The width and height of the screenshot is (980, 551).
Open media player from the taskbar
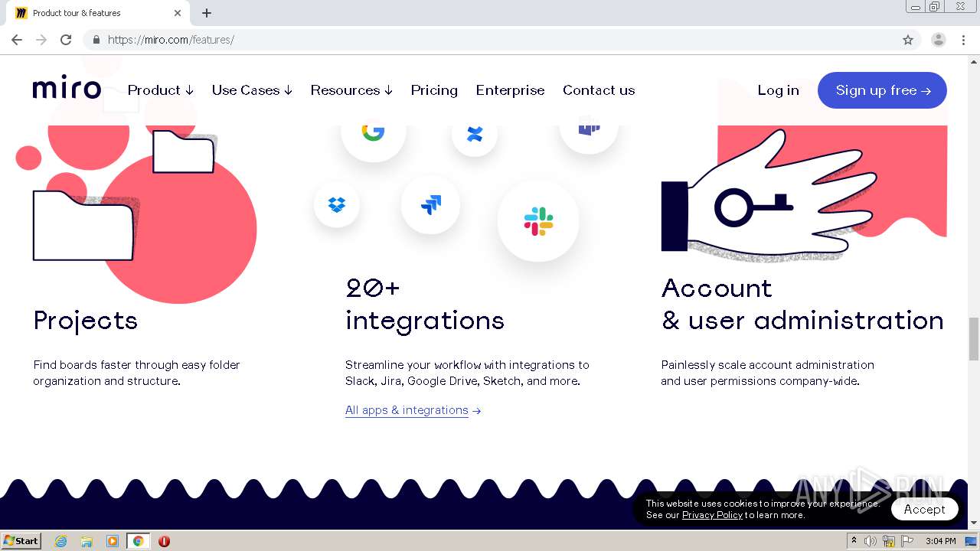tap(113, 541)
